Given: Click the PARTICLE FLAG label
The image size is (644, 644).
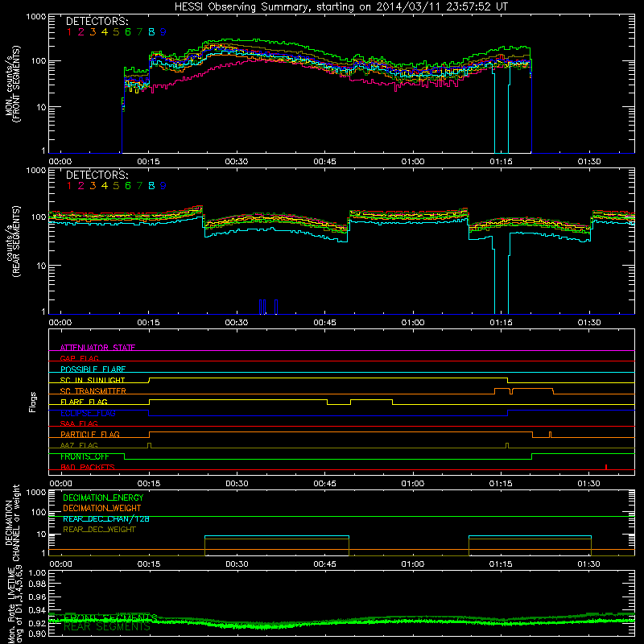Looking at the screenshot, I should (x=90, y=435).
